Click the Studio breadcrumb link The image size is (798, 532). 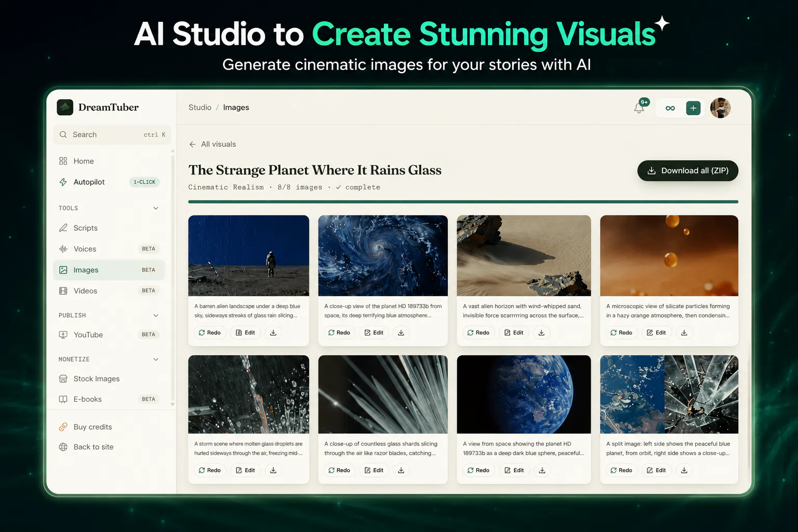[200, 108]
